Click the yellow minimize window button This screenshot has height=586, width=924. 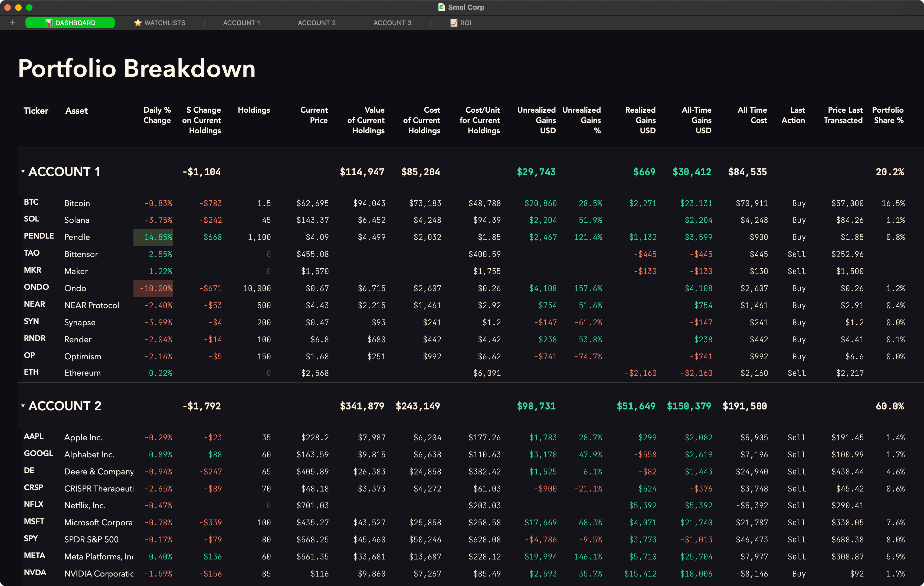(18, 7)
